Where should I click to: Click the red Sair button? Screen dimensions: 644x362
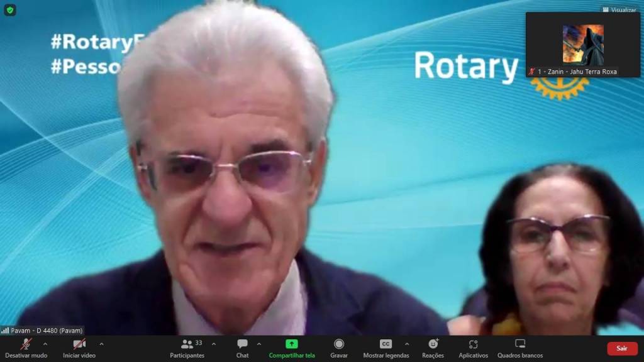coord(621,348)
